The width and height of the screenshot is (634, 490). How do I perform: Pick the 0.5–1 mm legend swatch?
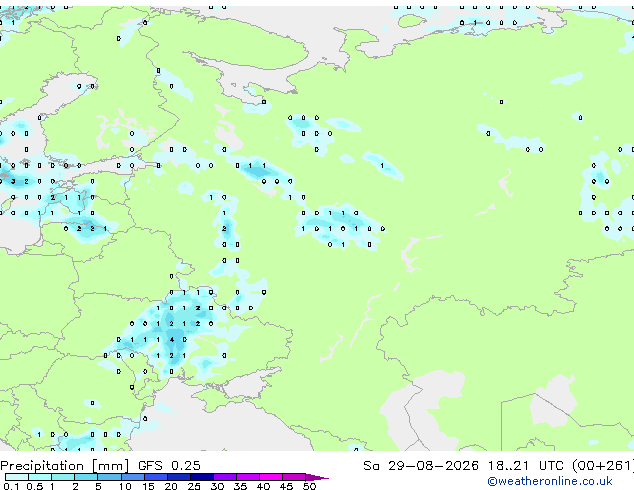tap(40, 477)
